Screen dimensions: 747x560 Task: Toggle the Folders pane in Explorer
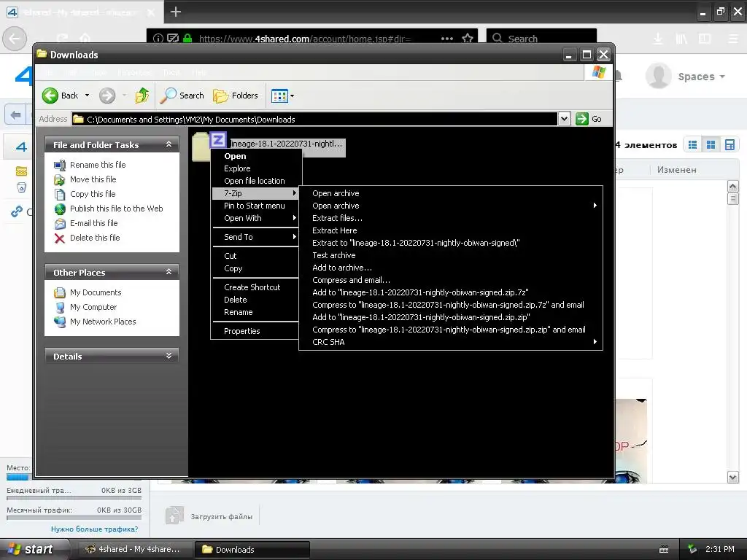[236, 96]
